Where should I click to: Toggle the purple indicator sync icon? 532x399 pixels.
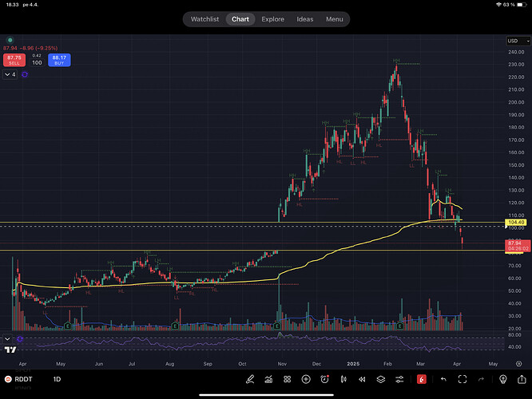(x=25, y=74)
